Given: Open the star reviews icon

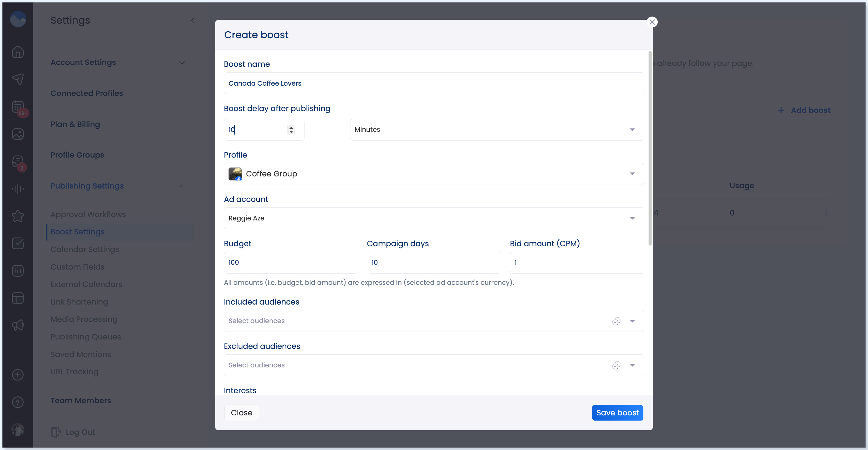Looking at the screenshot, I should [x=18, y=216].
